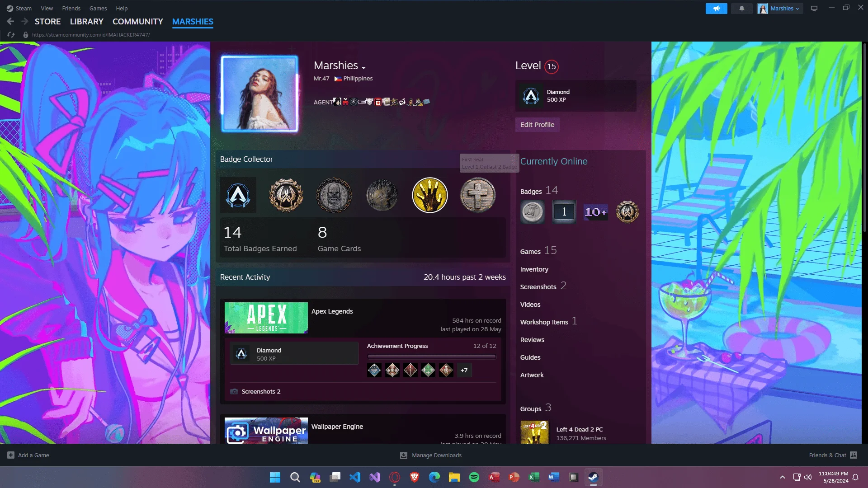Select the stone cross badge in showcase
The height and width of the screenshot is (488, 868).
(478, 195)
